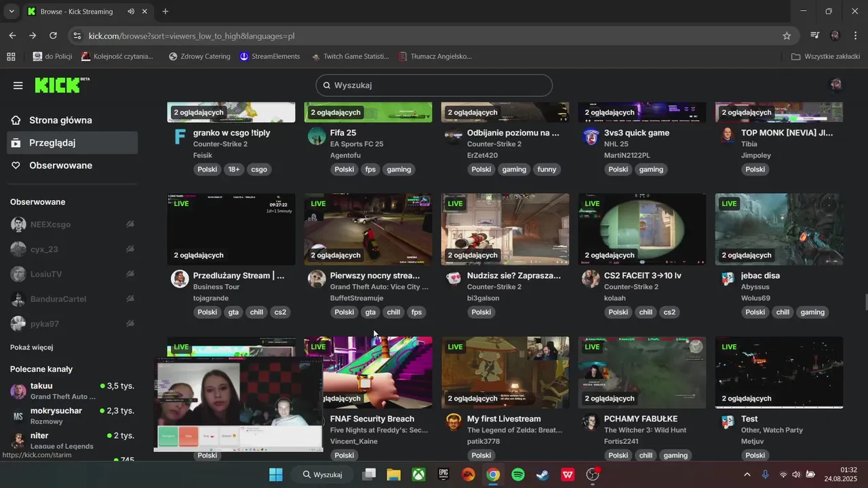Click the gta tag under tojagrande stream
This screenshot has width=868, height=488.
pos(233,312)
